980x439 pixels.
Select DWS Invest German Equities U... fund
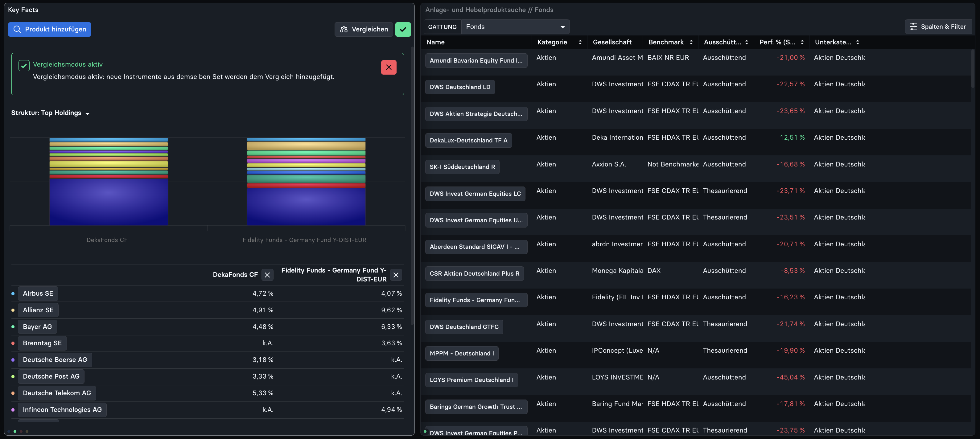[476, 220]
